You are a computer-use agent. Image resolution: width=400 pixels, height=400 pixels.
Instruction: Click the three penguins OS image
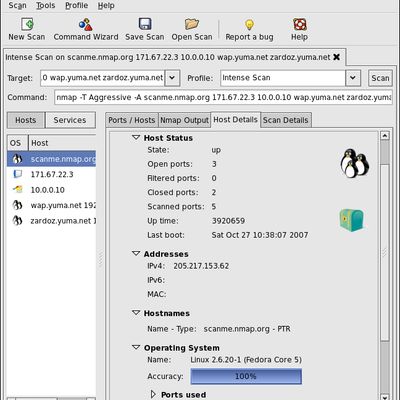point(354,163)
